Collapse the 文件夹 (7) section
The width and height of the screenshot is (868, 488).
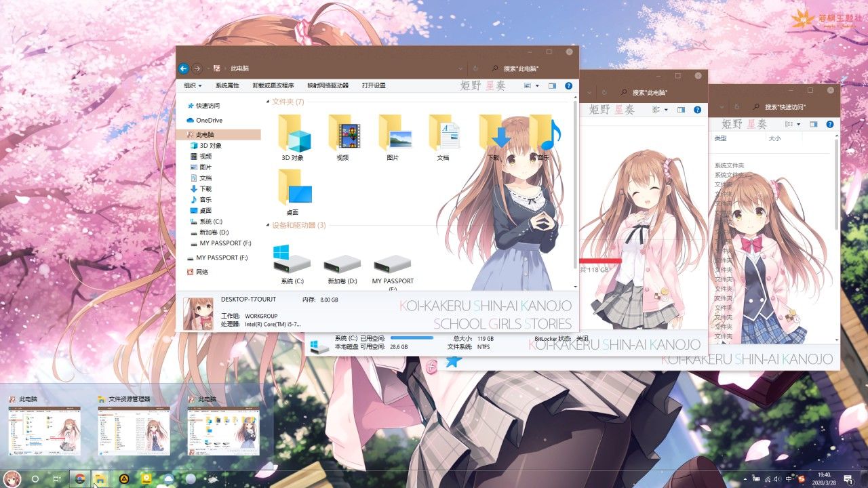pos(267,102)
